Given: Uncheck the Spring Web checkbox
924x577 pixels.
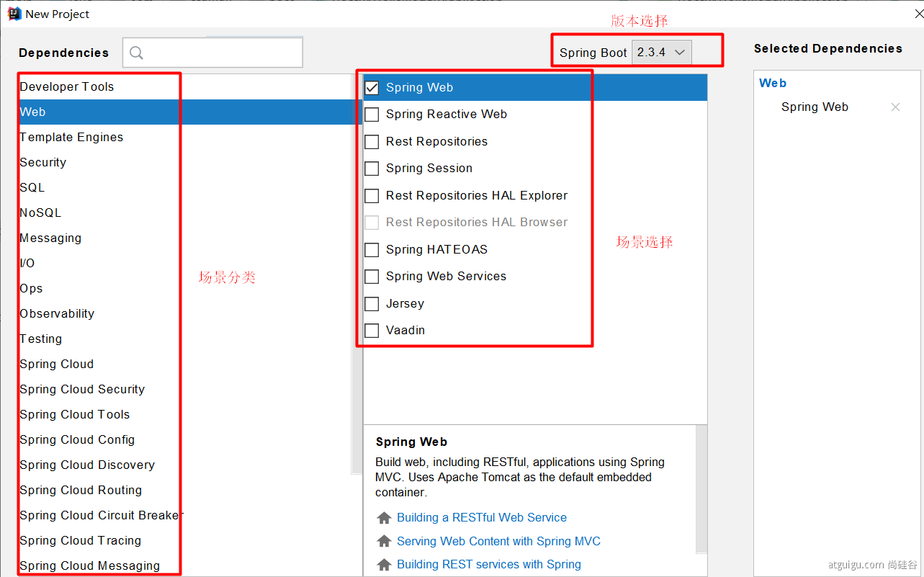Looking at the screenshot, I should tap(372, 88).
